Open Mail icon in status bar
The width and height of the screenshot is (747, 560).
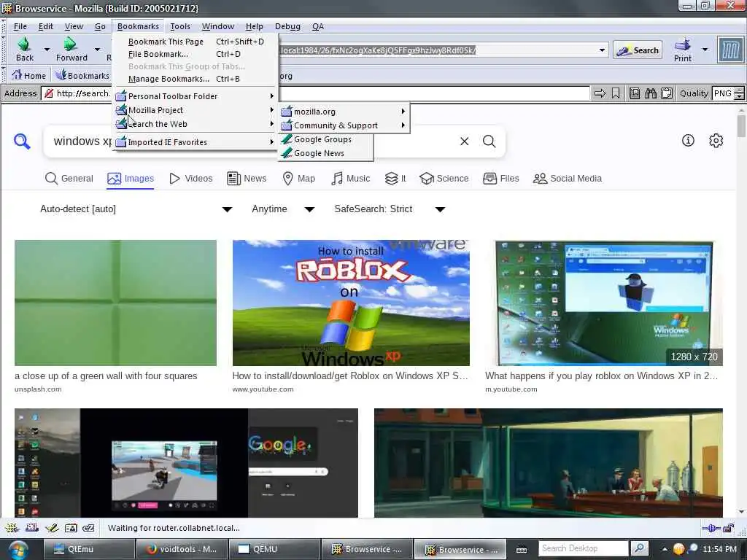(x=32, y=528)
